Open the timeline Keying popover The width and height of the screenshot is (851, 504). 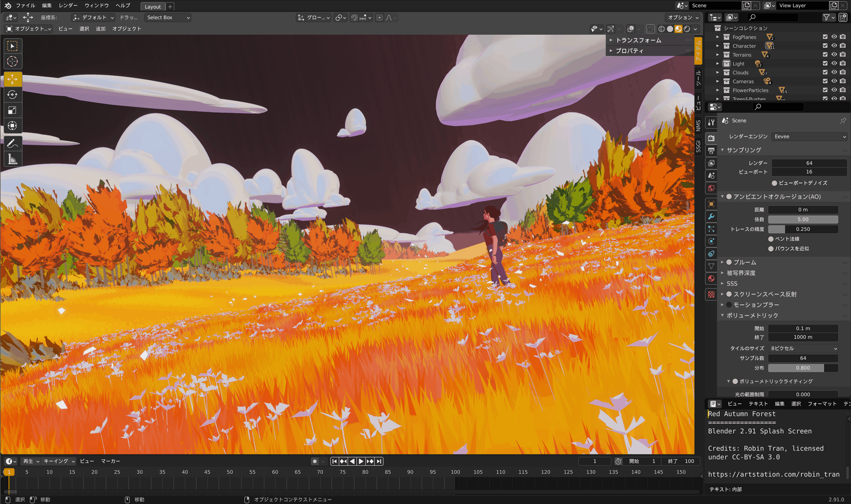59,461
